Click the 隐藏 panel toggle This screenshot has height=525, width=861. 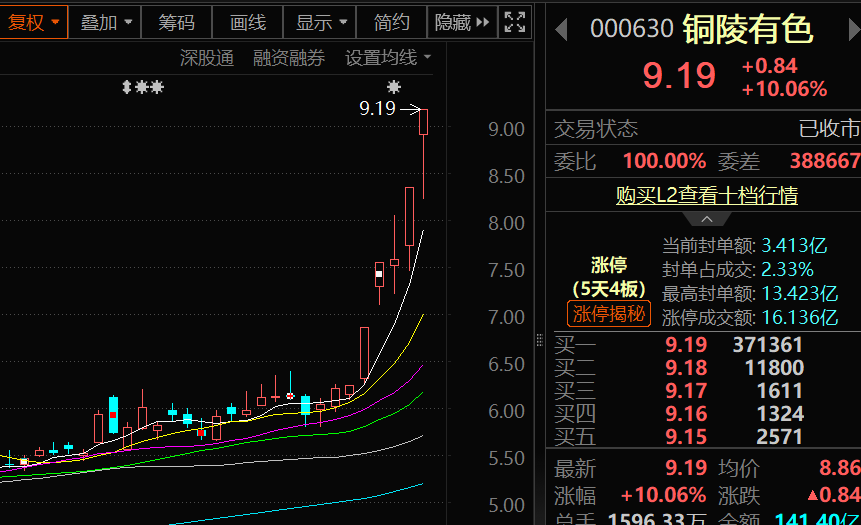click(x=462, y=23)
